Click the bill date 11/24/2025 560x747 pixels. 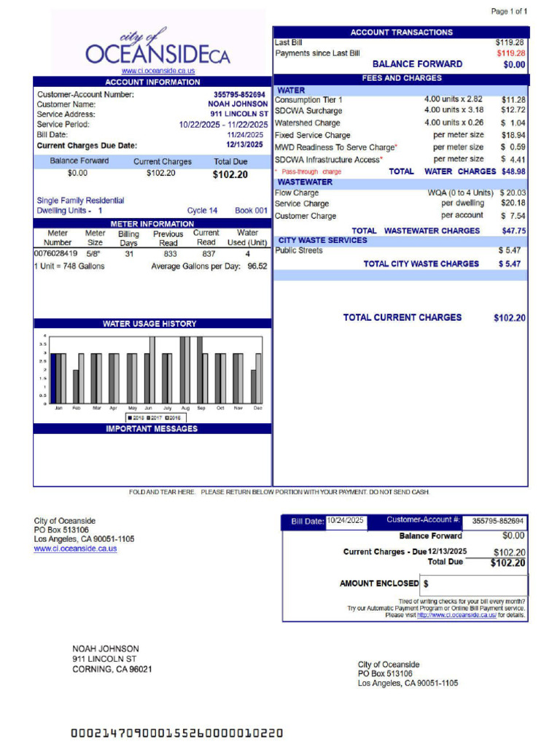click(245, 135)
